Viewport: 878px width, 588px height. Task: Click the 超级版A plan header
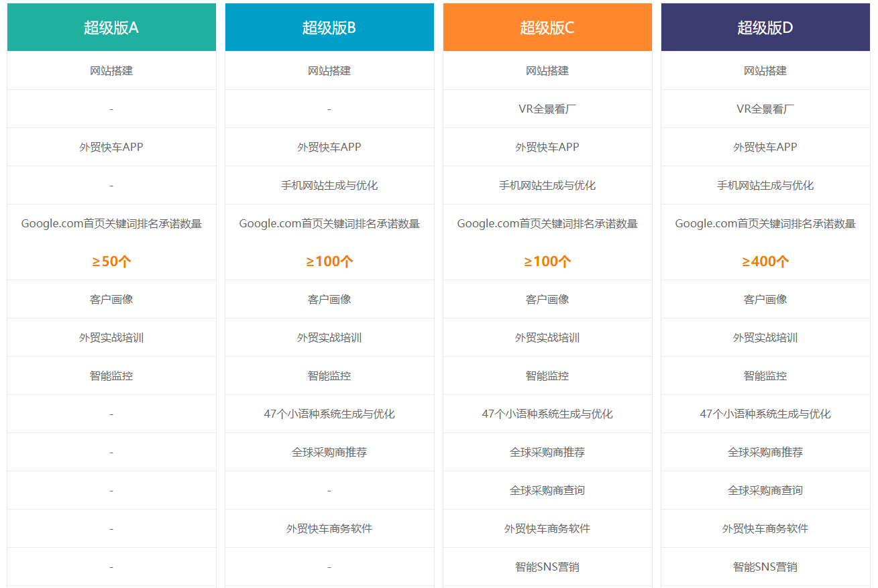point(111,27)
